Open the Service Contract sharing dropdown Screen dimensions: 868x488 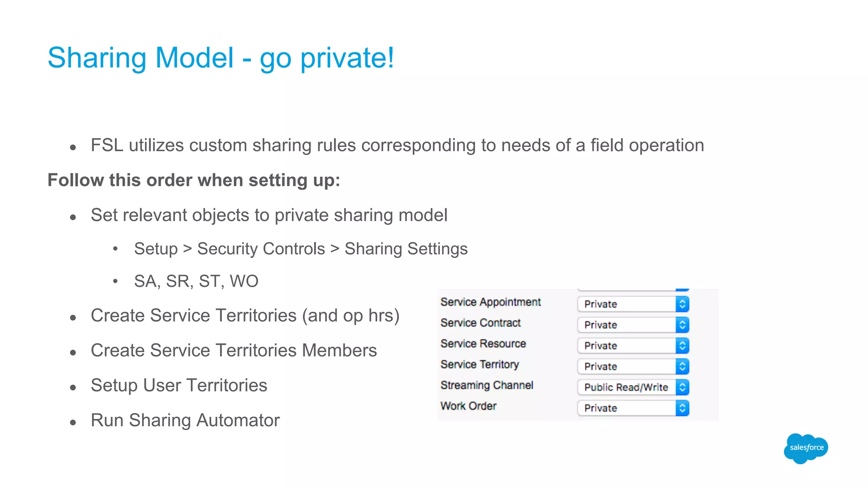point(633,325)
